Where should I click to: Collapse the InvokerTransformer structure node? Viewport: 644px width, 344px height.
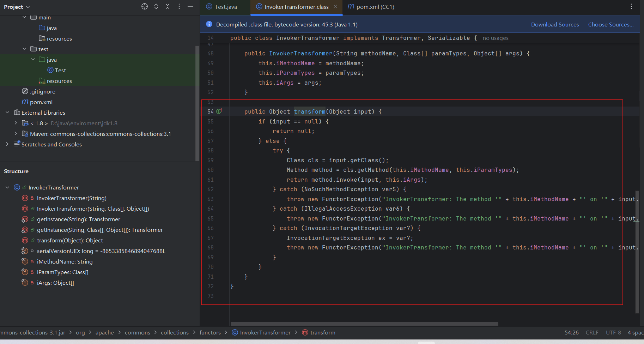[7, 187]
